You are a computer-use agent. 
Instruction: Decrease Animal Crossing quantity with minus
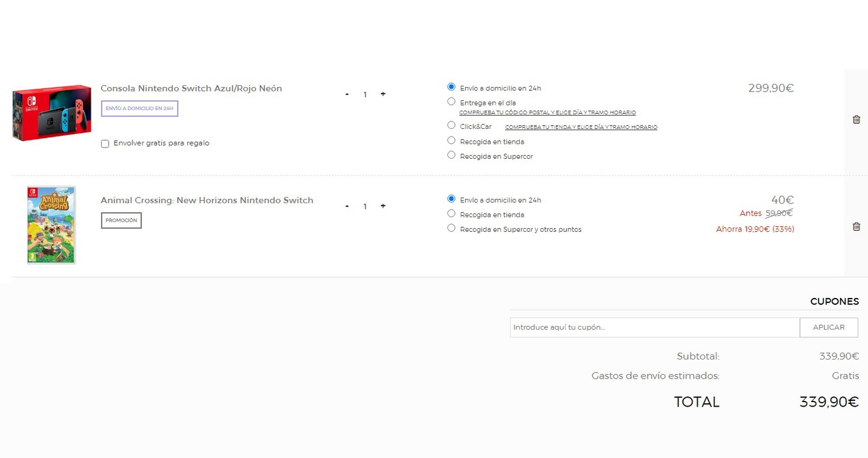click(347, 206)
